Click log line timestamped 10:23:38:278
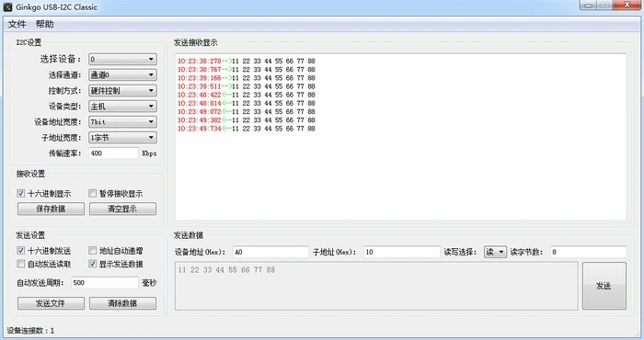 [247, 62]
